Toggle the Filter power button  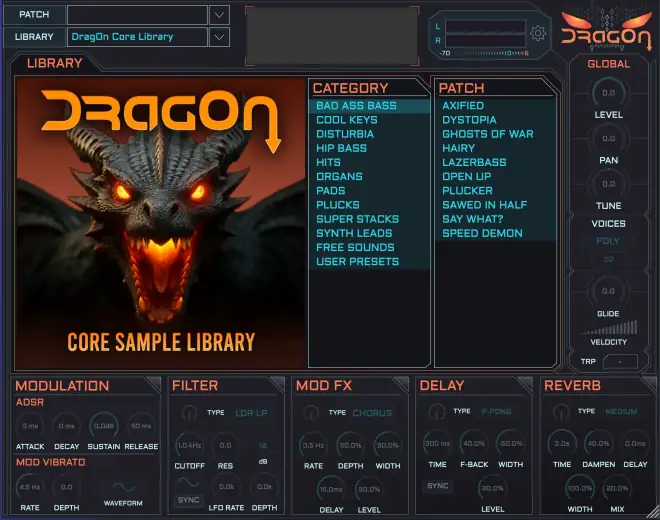coord(189,413)
